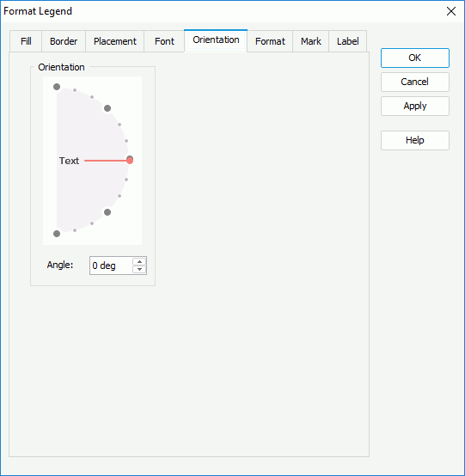465x476 pixels.
Task: Pick the 30 degree dot on dial
Action: click(x=119, y=125)
